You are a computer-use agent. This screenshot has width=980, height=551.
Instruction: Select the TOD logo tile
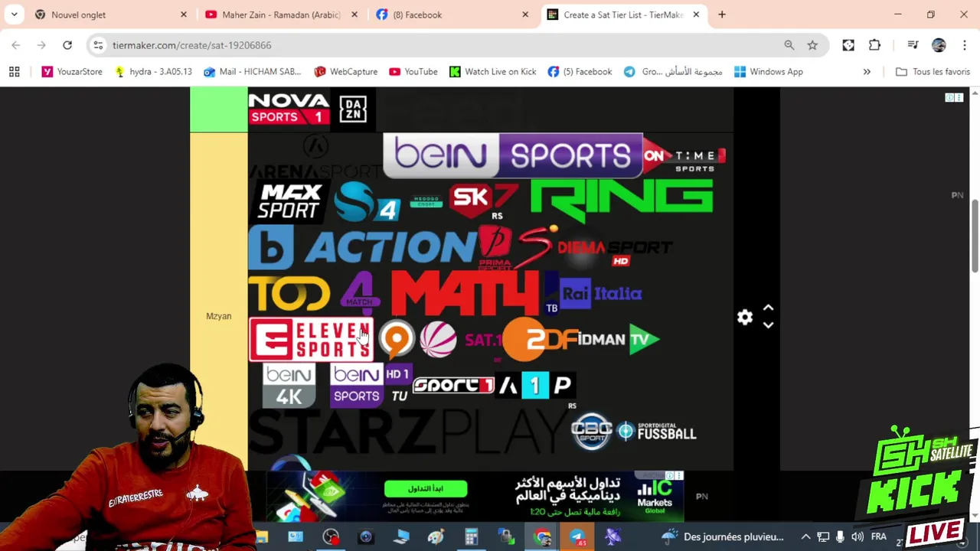[289, 293]
